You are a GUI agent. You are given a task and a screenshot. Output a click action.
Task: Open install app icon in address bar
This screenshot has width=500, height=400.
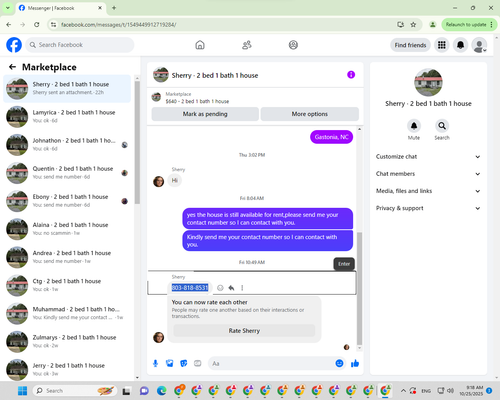coord(400,24)
